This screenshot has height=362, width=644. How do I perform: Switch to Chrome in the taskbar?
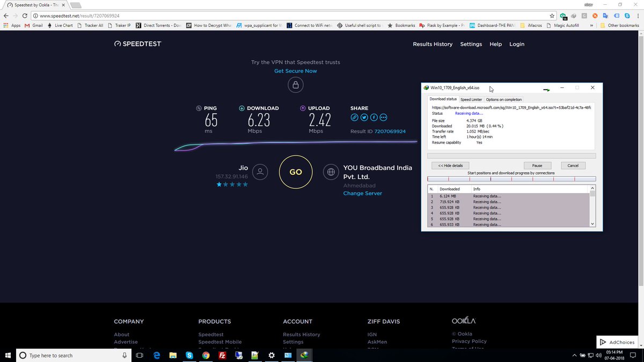pos(206,355)
